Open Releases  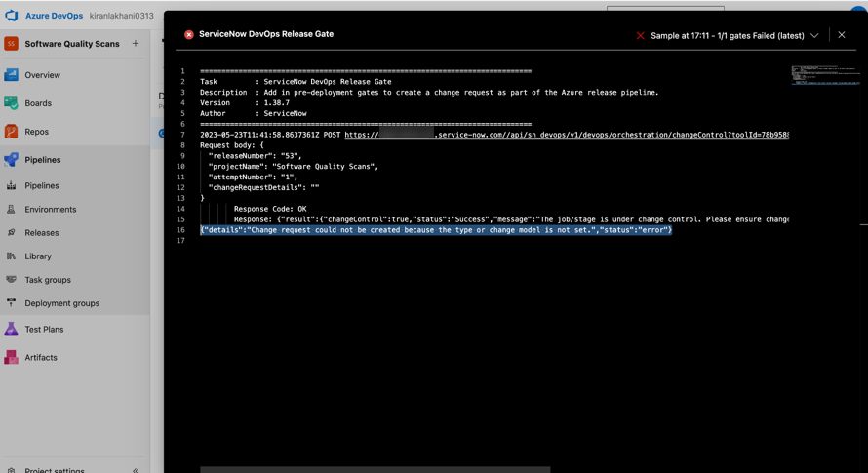(42, 233)
